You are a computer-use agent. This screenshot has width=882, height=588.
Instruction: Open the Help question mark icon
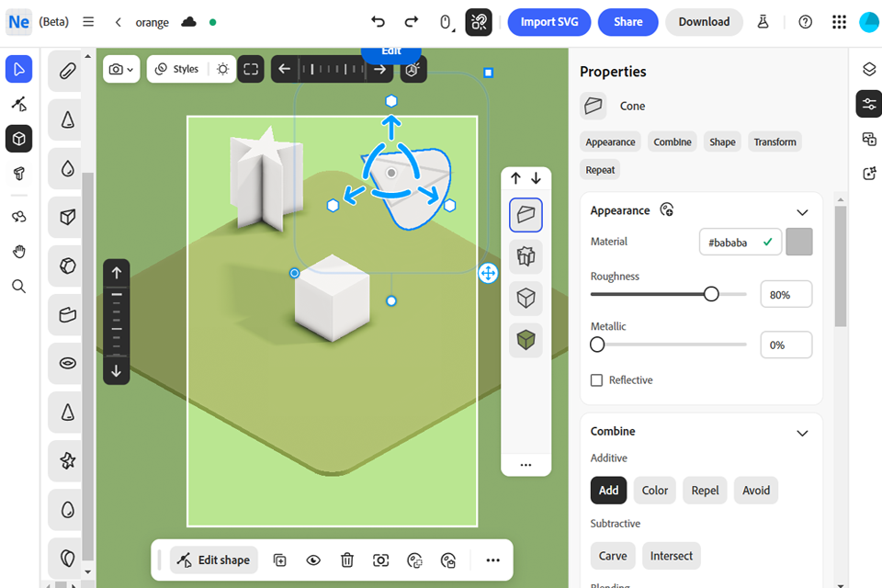pyautogui.click(x=806, y=22)
